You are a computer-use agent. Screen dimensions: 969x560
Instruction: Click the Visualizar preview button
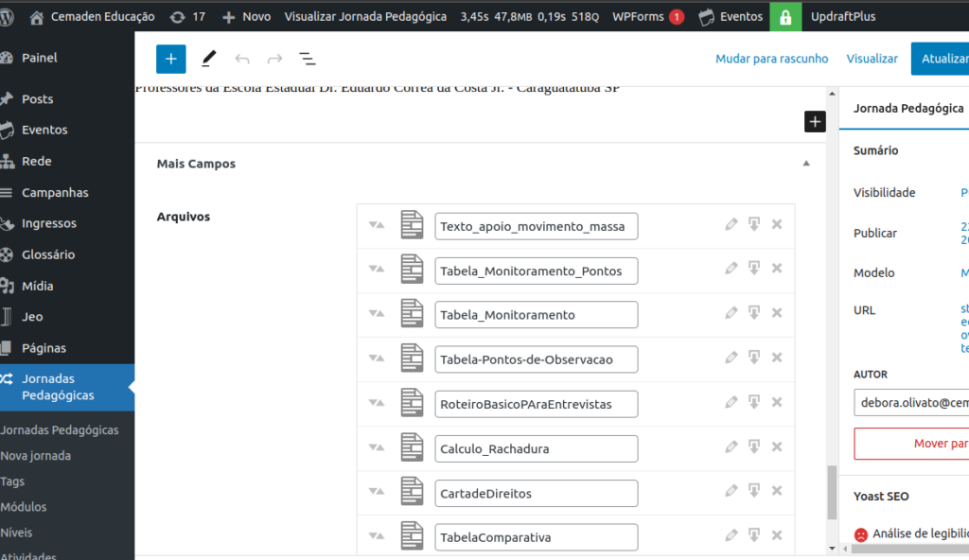coord(872,59)
